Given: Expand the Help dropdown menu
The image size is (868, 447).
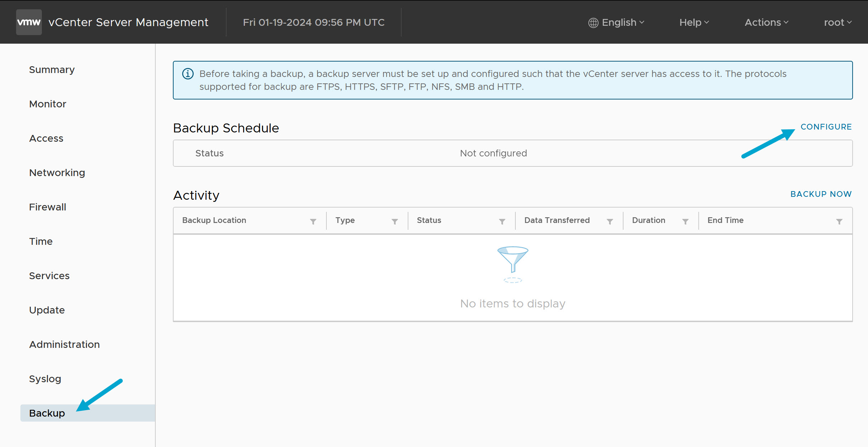Looking at the screenshot, I should click(x=693, y=22).
